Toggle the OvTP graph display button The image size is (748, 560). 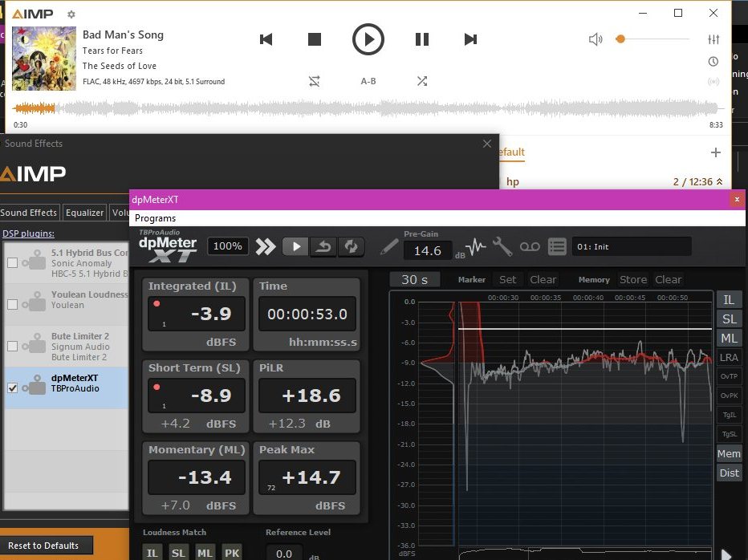coord(729,376)
